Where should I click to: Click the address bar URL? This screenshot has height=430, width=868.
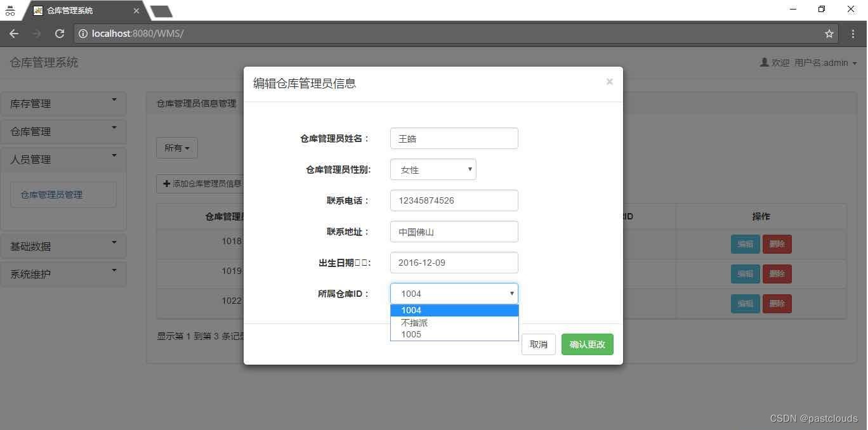(x=138, y=34)
